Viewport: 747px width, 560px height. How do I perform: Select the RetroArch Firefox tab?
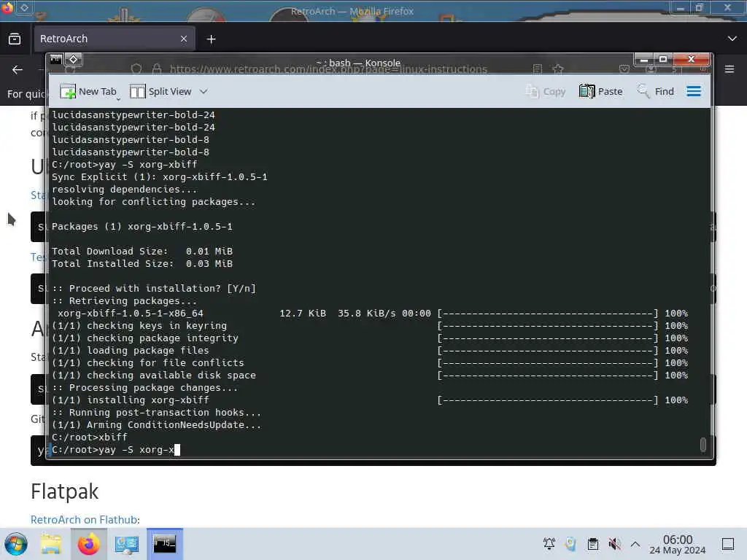[x=114, y=39]
